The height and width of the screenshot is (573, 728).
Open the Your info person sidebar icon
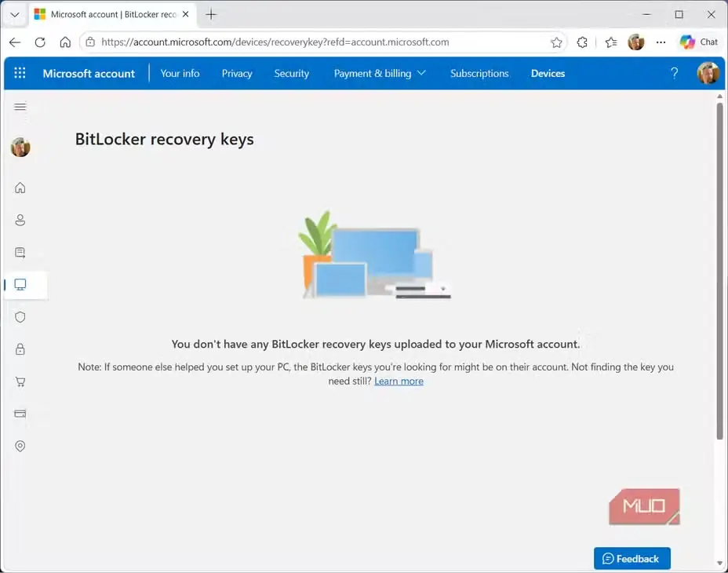pos(20,220)
